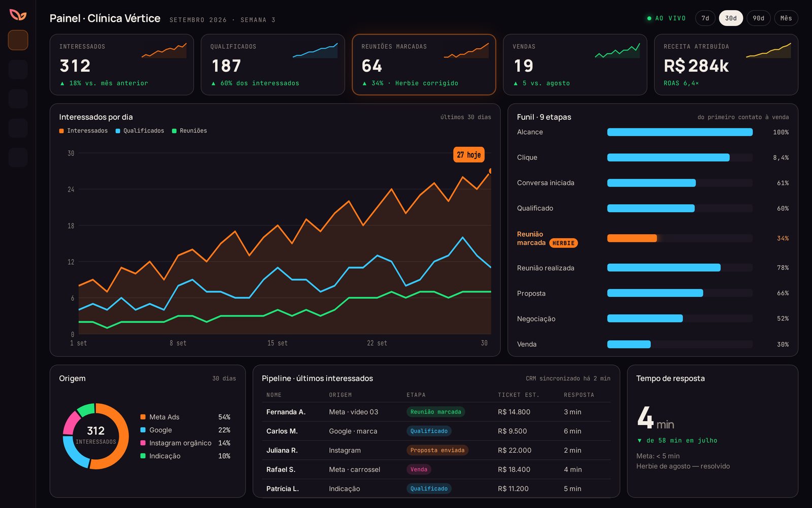Toggle the Reuniões series in chart legend
The width and height of the screenshot is (812, 508).
coord(189,131)
